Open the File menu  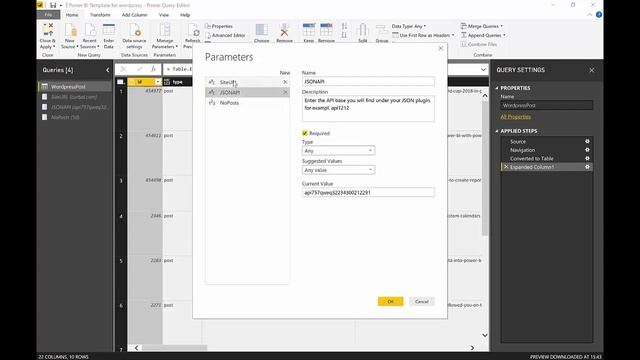coord(49,15)
